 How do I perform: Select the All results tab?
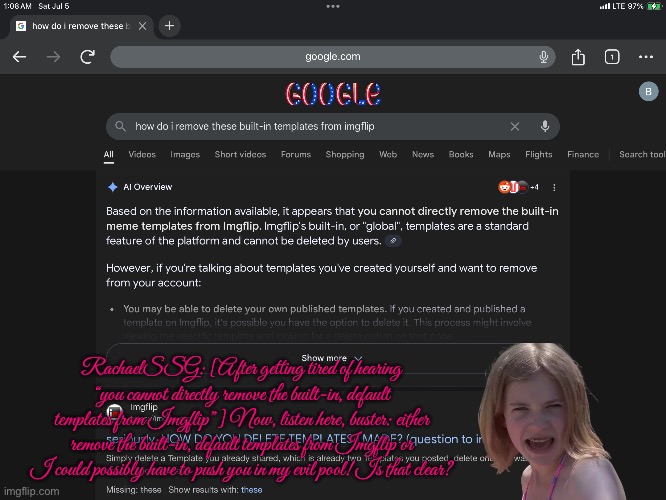point(109,155)
